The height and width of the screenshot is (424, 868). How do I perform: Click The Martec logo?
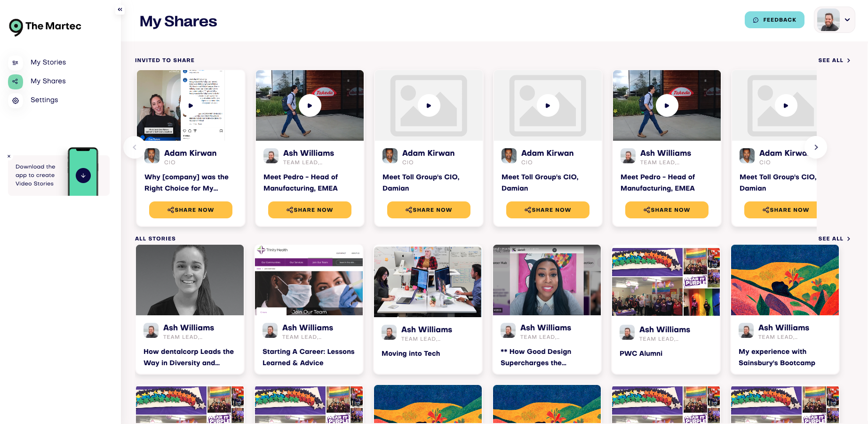click(45, 27)
